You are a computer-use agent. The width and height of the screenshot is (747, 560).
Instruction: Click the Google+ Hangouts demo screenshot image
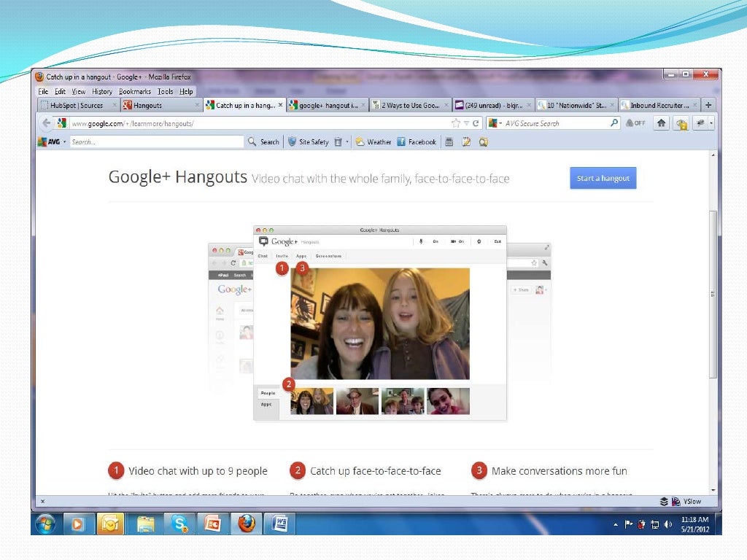(x=379, y=323)
